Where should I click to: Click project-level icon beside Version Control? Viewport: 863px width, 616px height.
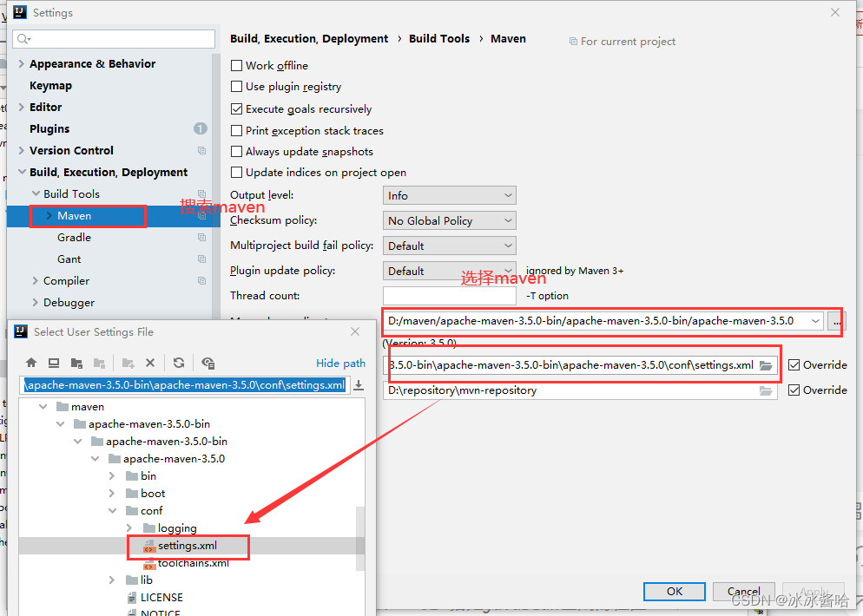coord(202,151)
